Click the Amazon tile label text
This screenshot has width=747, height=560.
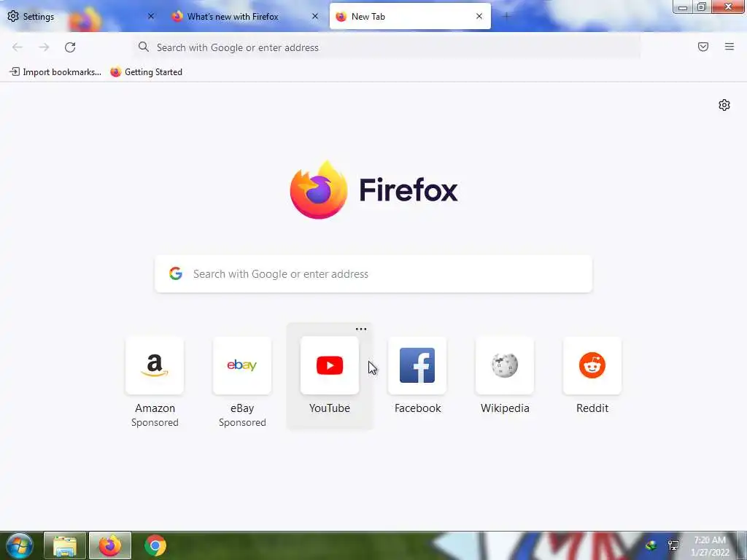[x=155, y=408]
